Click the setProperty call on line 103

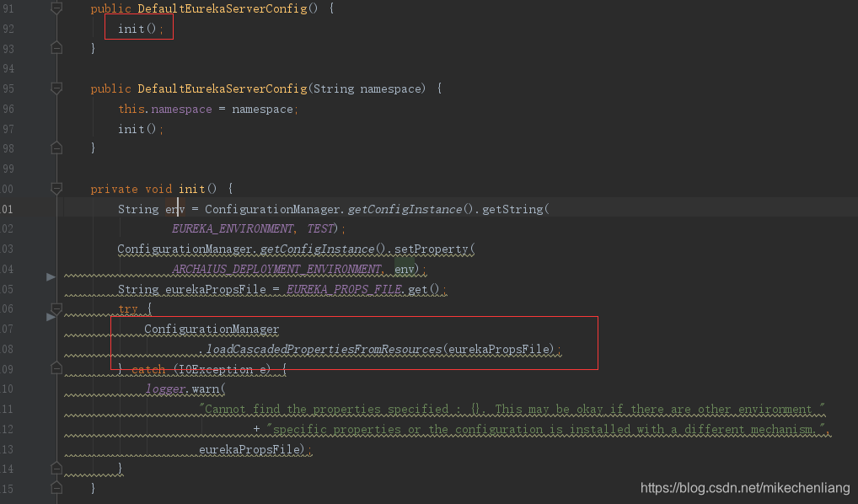(432, 249)
